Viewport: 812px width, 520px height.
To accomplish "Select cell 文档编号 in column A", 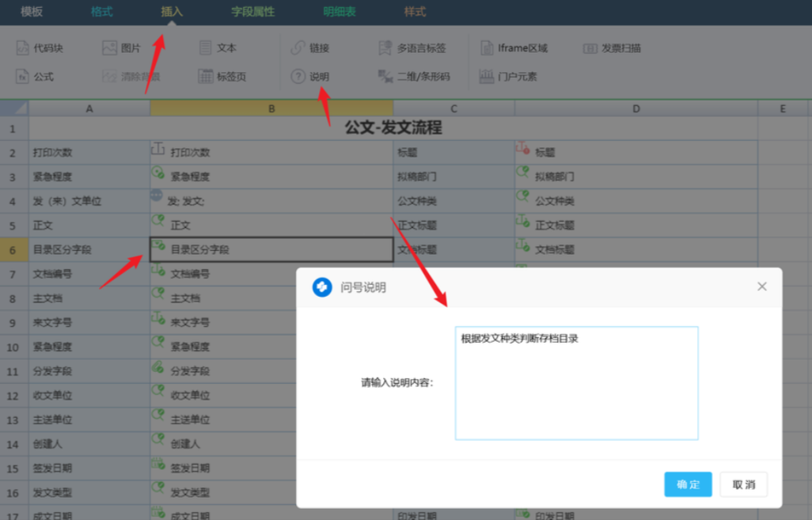I will (89, 274).
